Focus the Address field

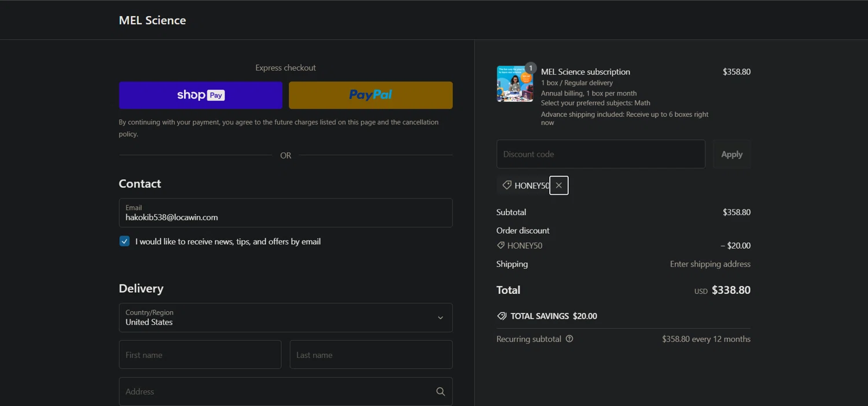285,392
